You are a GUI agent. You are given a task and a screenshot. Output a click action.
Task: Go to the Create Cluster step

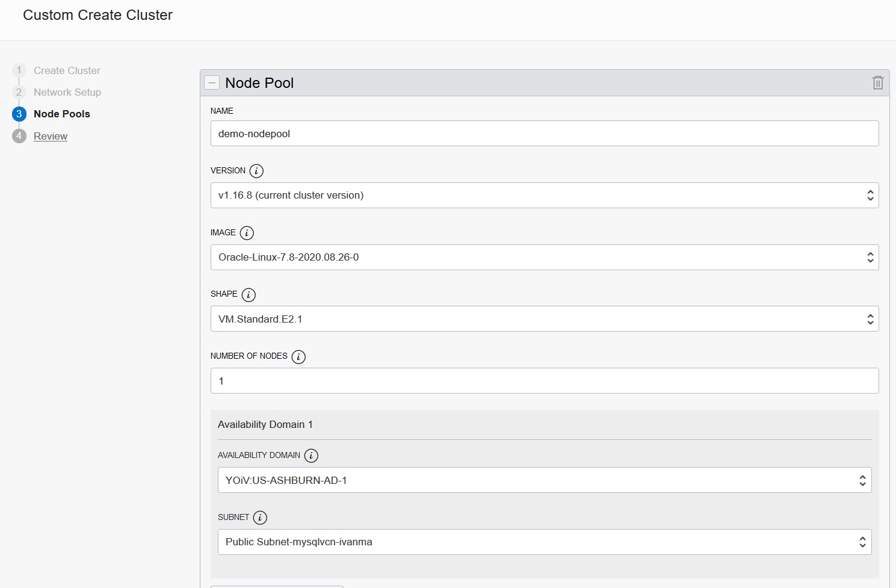(x=67, y=70)
